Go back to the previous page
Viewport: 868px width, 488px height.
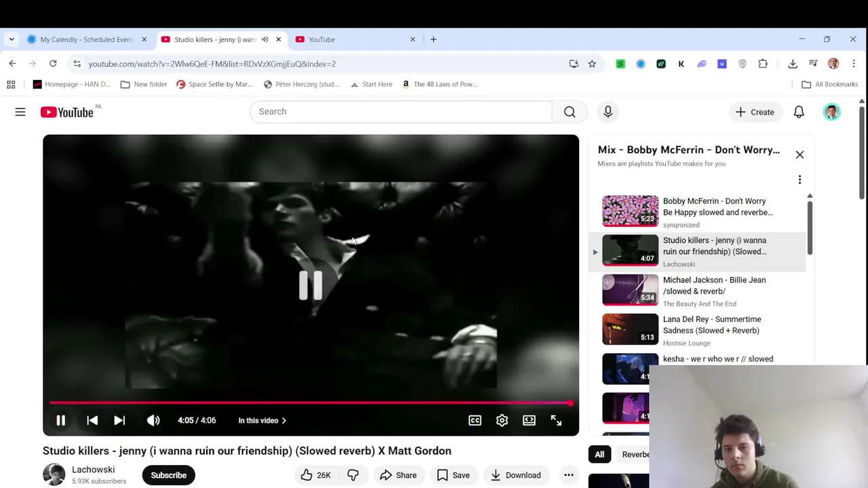[12, 64]
